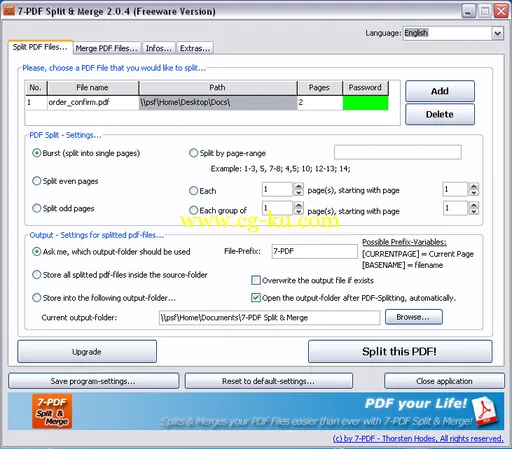Switch to Split PDF Files tab
This screenshot has width=512, height=449.
click(x=40, y=47)
